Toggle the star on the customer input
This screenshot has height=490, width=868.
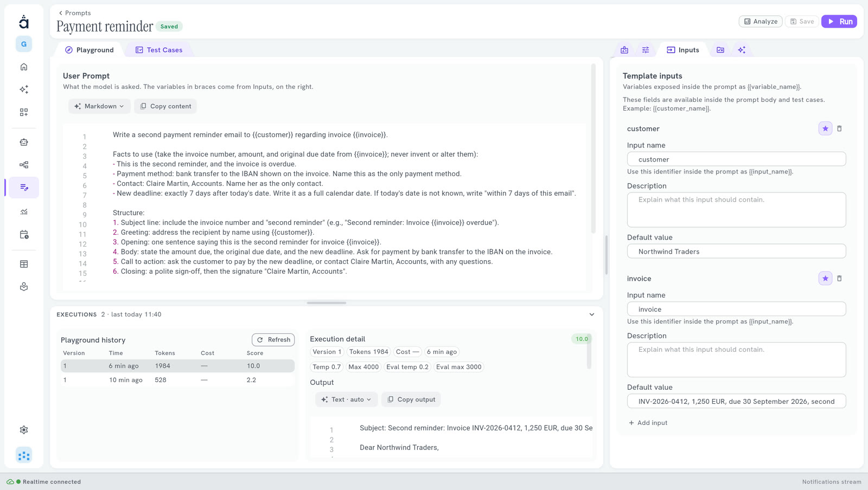coord(825,128)
